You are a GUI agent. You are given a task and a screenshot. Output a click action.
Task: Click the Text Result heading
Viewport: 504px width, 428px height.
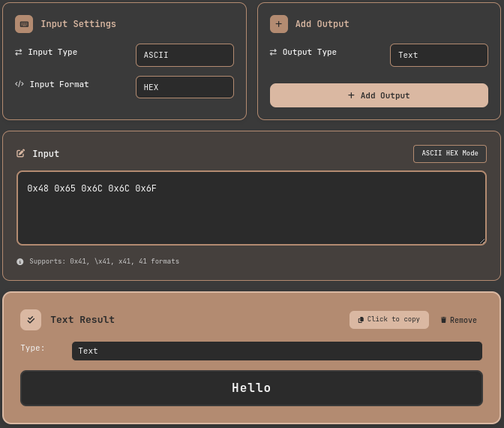click(82, 320)
